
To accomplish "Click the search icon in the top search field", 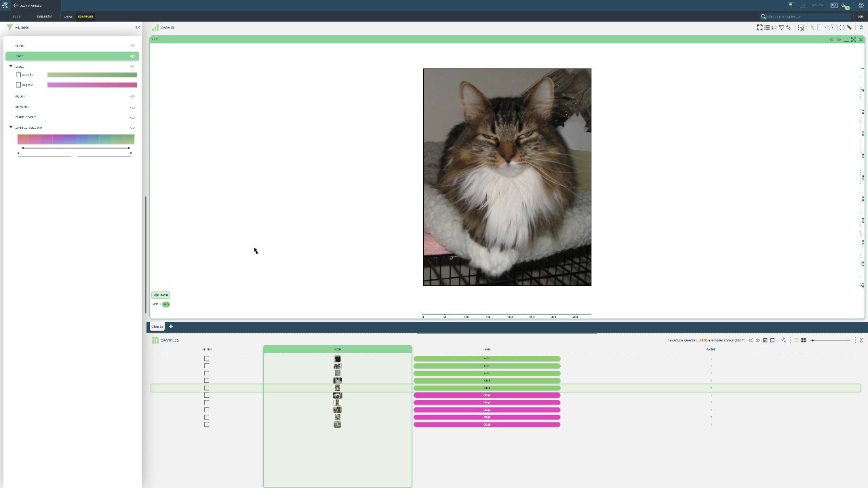I will (764, 16).
